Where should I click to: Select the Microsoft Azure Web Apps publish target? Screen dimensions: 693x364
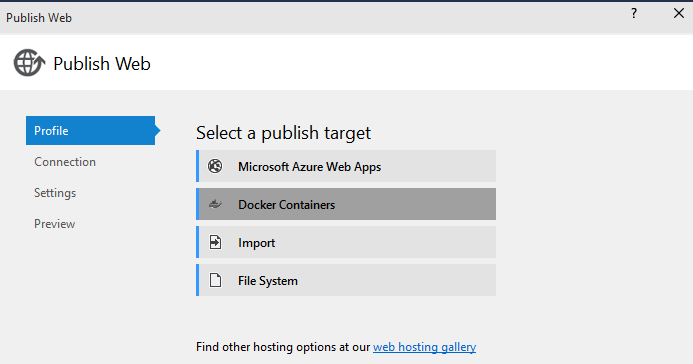point(346,166)
